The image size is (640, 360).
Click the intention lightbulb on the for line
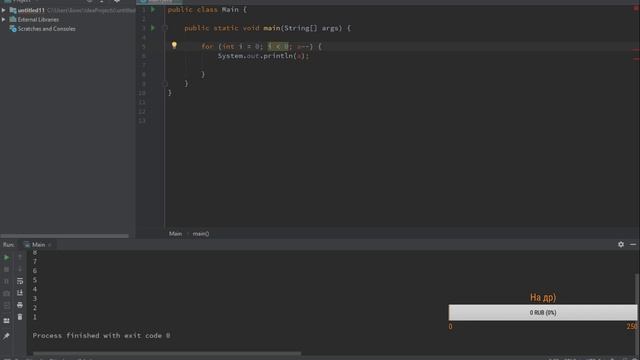tap(174, 45)
